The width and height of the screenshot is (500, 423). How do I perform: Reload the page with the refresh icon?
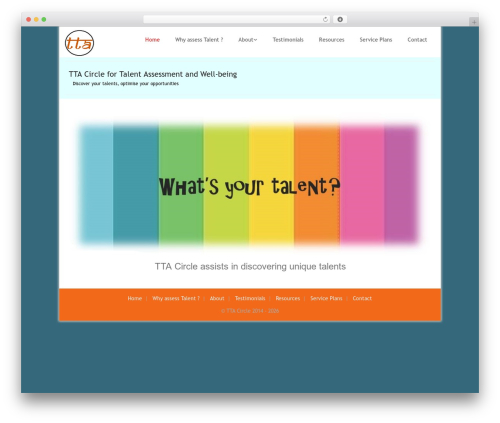[x=325, y=19]
